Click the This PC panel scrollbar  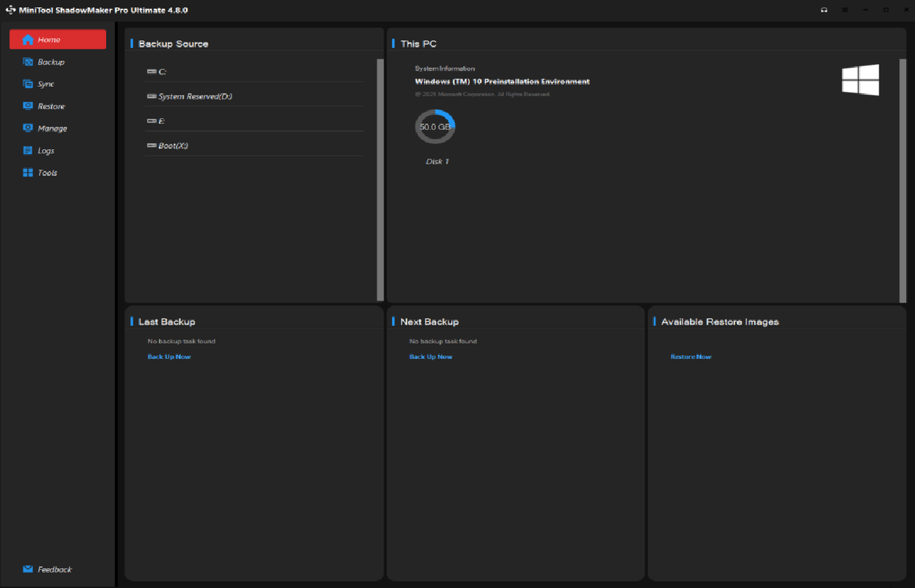click(903, 181)
